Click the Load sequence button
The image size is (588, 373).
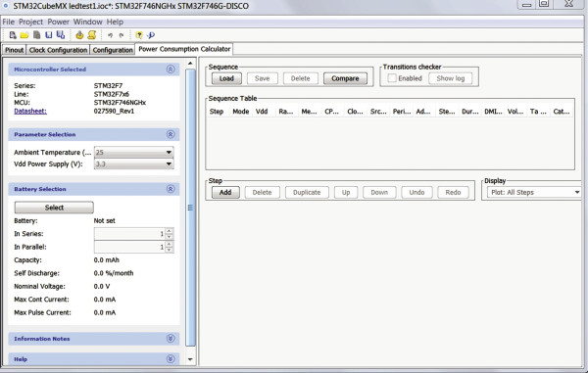coord(226,78)
